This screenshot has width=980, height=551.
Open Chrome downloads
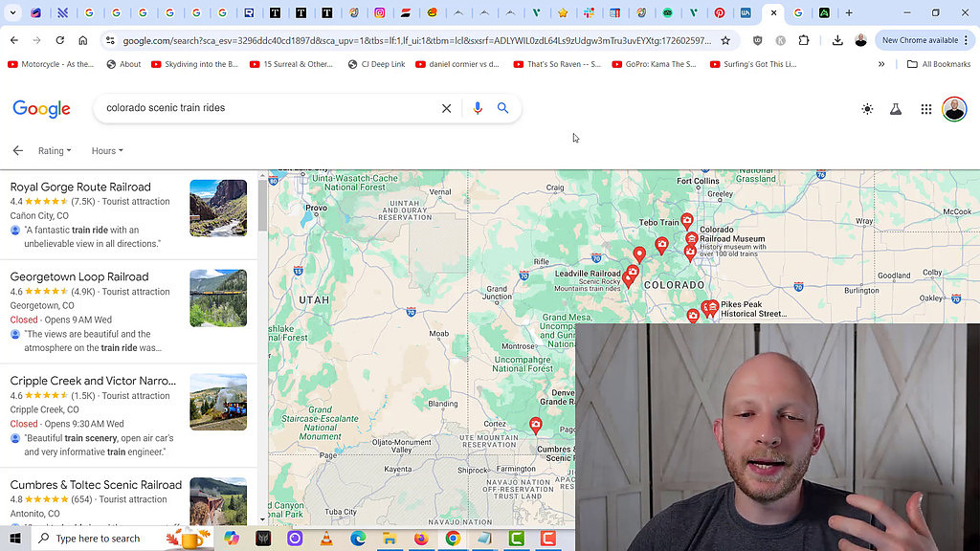(837, 40)
